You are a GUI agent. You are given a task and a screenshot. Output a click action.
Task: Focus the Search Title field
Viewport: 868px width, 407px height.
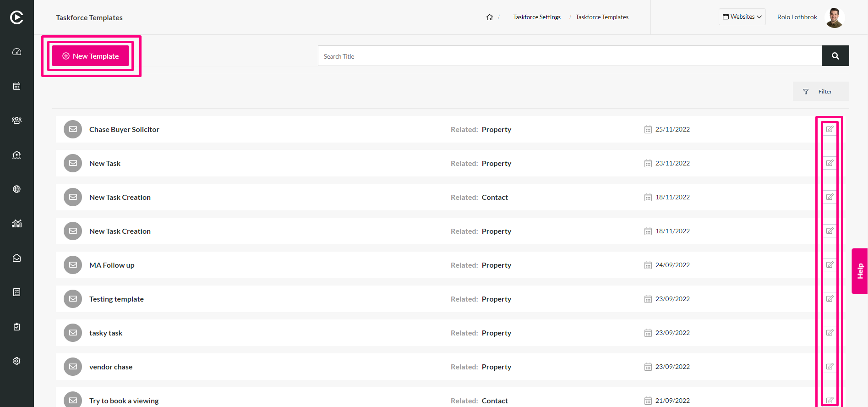570,56
